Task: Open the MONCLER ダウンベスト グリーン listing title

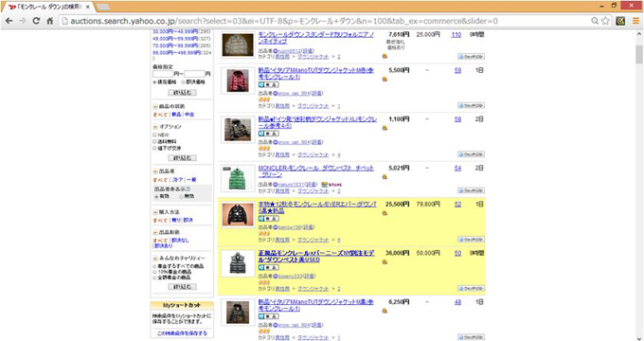Action: click(x=316, y=171)
